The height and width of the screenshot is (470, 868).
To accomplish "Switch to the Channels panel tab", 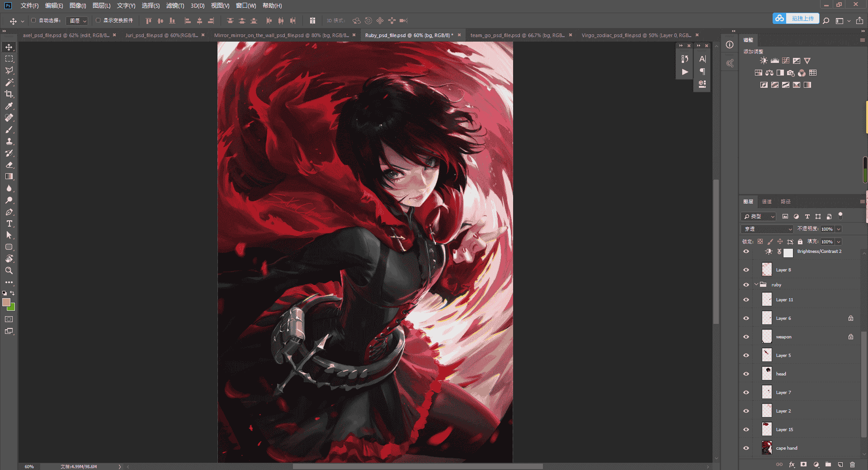I will click(x=767, y=202).
